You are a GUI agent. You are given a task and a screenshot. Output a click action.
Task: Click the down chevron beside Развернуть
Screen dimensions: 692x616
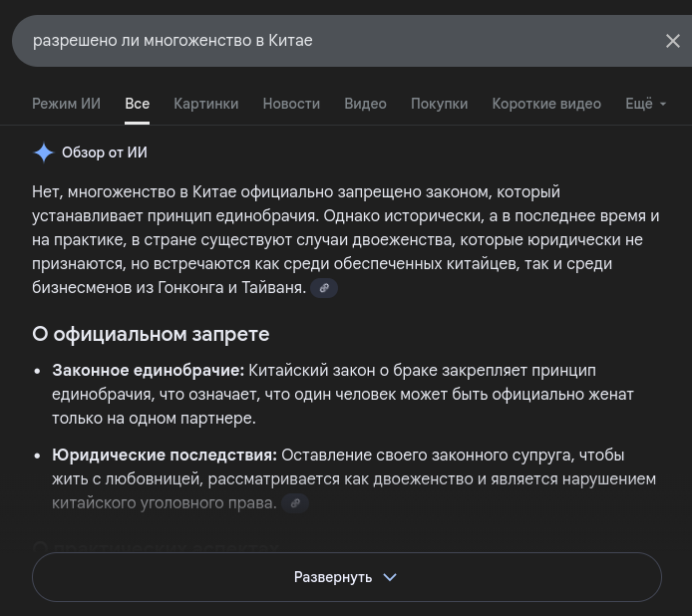click(x=390, y=577)
